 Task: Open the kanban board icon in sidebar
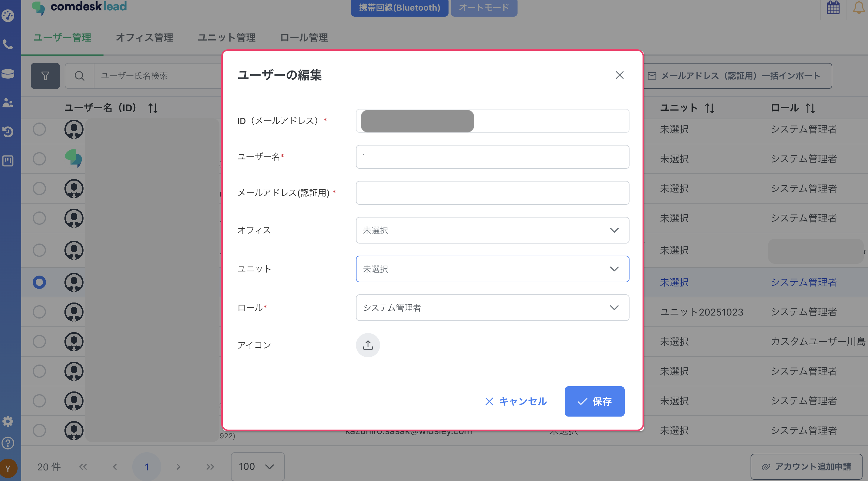8,161
